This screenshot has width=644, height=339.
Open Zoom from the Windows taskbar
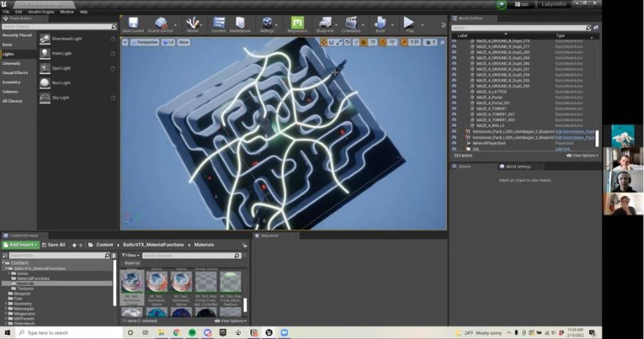point(284,333)
